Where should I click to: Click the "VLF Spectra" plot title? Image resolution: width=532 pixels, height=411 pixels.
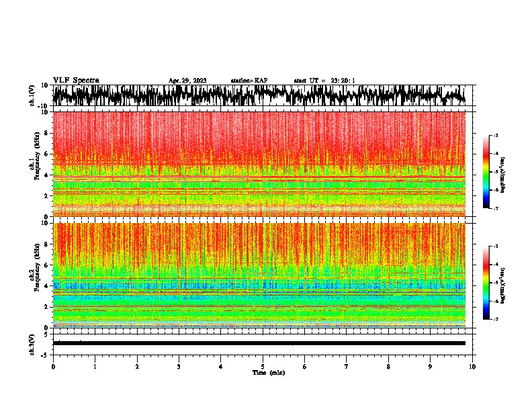click(x=76, y=81)
